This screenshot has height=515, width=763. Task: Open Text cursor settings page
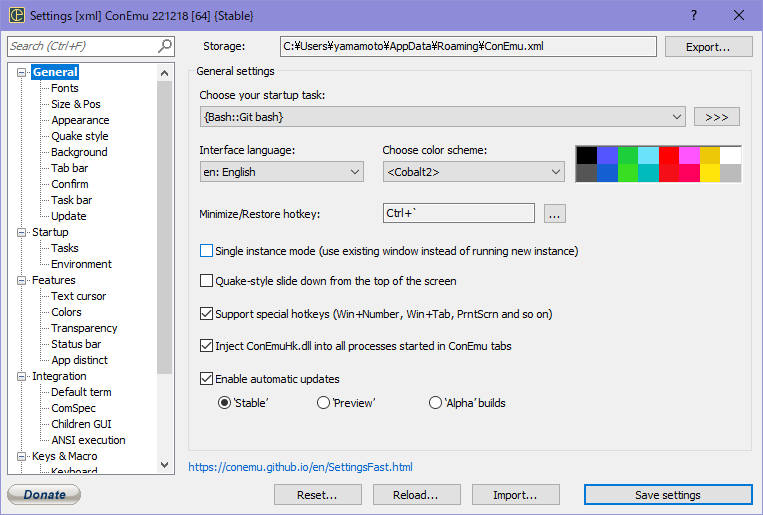[x=78, y=296]
